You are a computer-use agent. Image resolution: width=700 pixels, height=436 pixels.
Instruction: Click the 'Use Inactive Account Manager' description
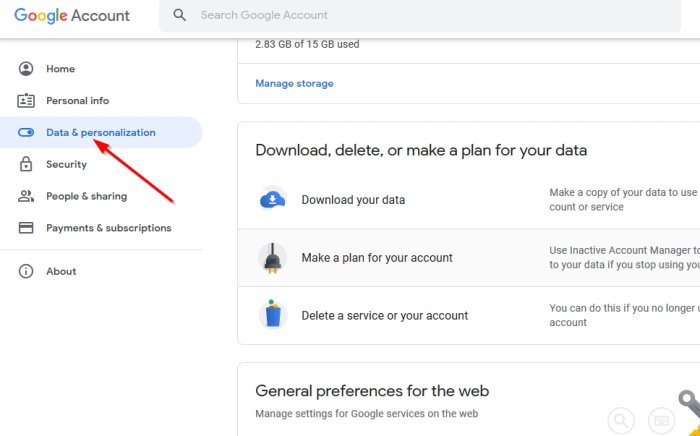click(624, 257)
